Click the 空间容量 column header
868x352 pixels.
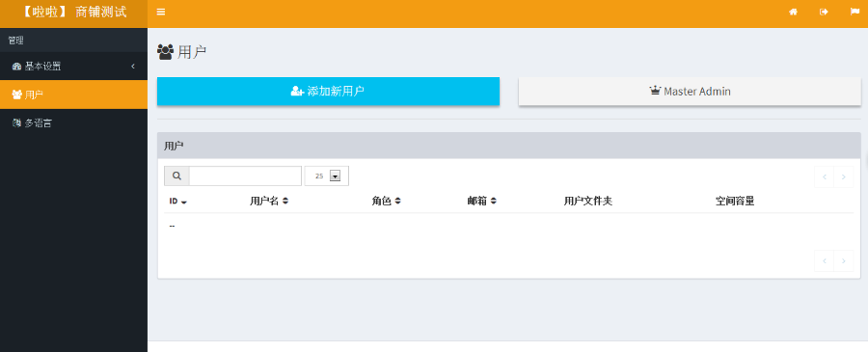point(735,202)
